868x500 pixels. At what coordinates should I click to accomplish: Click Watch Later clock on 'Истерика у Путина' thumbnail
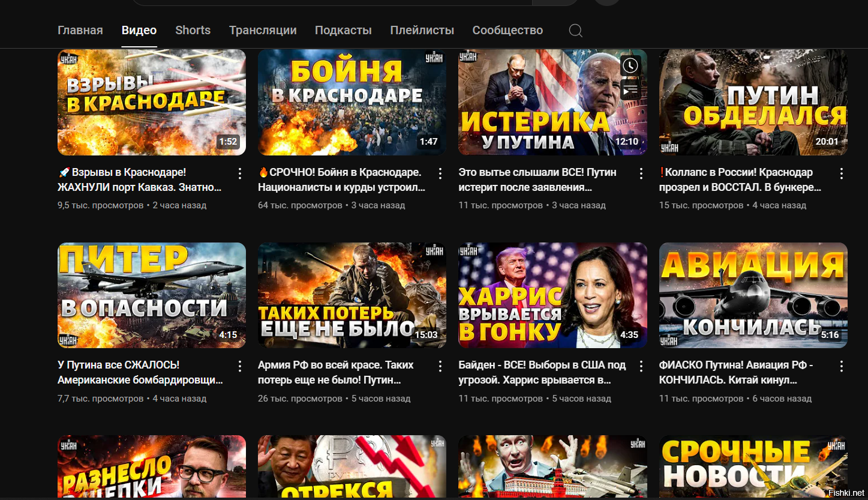tap(630, 65)
